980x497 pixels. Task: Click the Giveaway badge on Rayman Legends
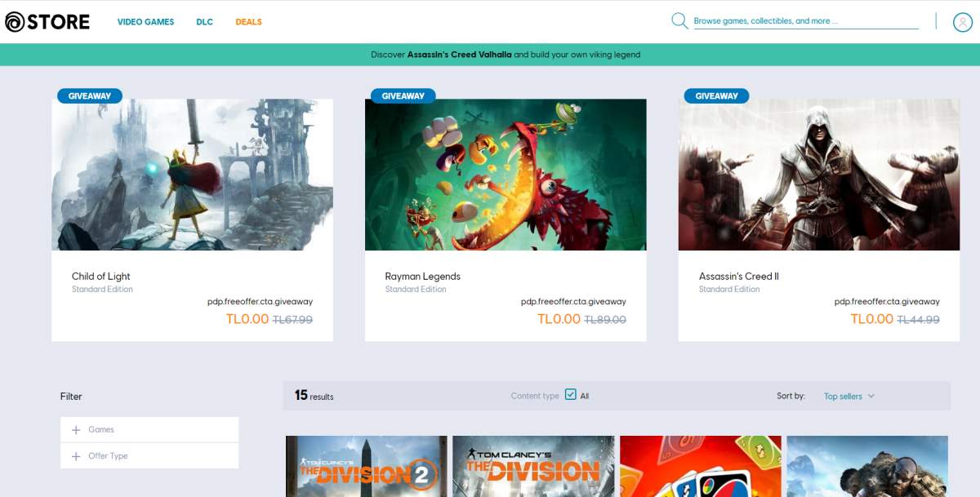pyautogui.click(x=403, y=95)
